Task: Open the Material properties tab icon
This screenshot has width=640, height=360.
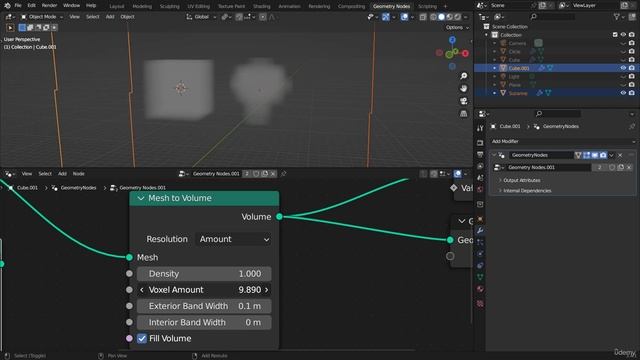Action: click(x=480, y=289)
